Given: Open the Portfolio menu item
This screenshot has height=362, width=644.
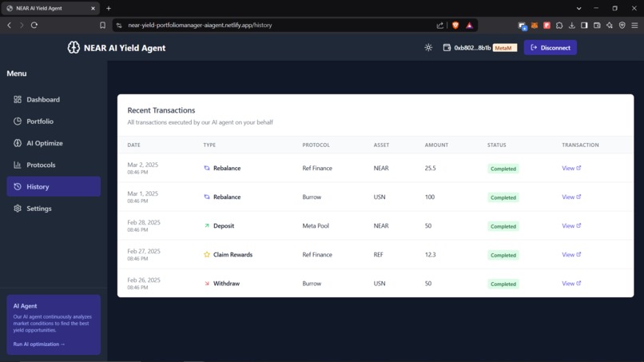Looking at the screenshot, I should pos(54,121).
